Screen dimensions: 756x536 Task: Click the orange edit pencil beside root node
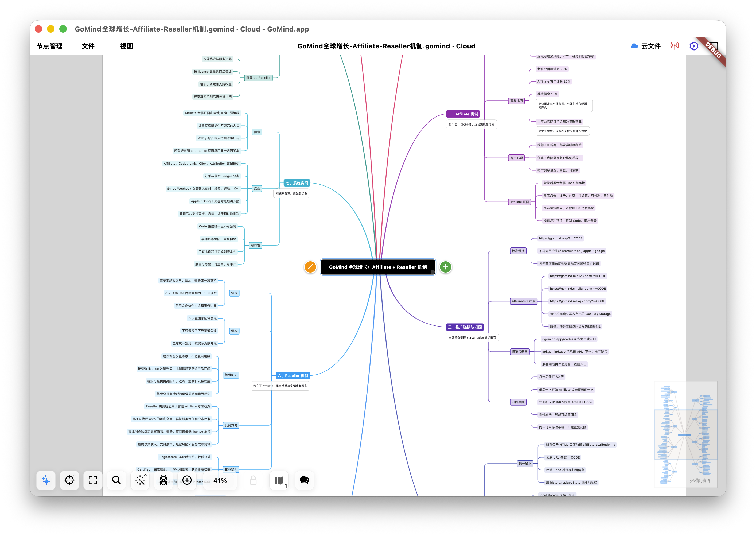click(x=310, y=267)
